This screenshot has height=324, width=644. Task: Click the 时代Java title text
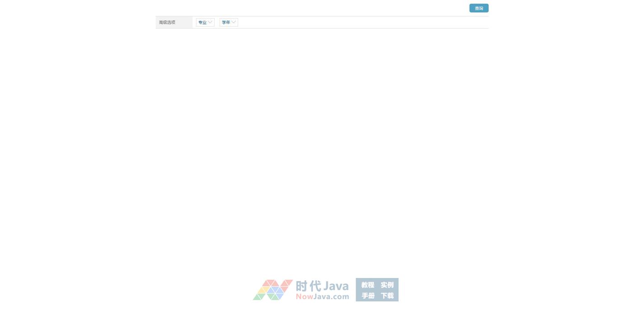[x=322, y=286]
